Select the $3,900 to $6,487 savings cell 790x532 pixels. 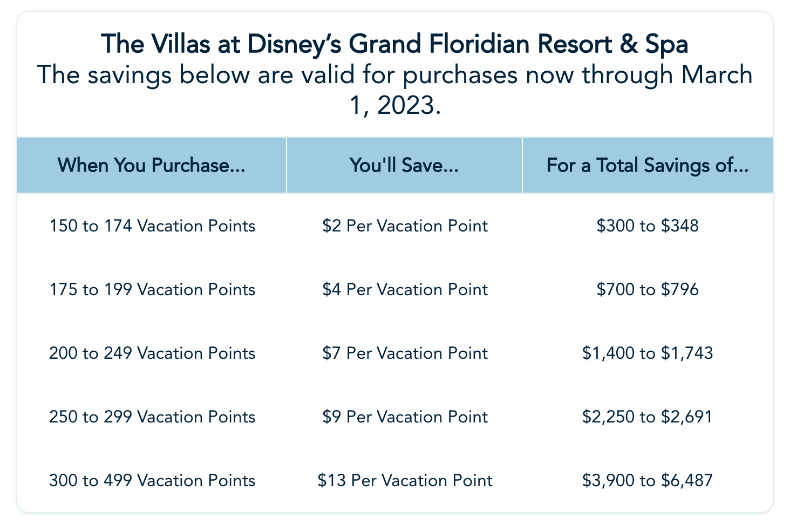coord(648,481)
